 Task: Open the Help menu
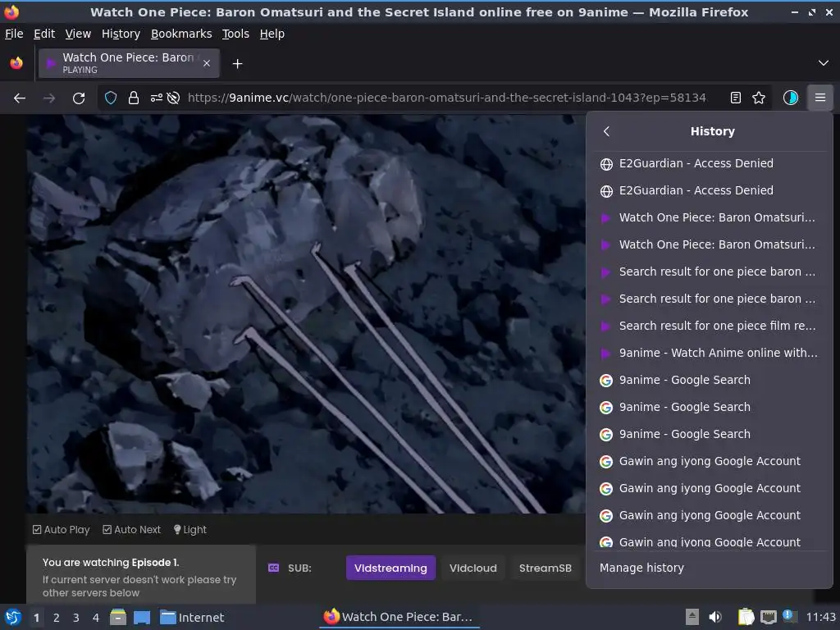[x=272, y=34]
